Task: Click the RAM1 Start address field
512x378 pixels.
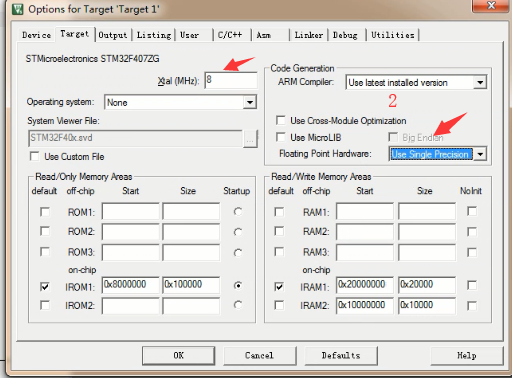Action: tap(365, 211)
